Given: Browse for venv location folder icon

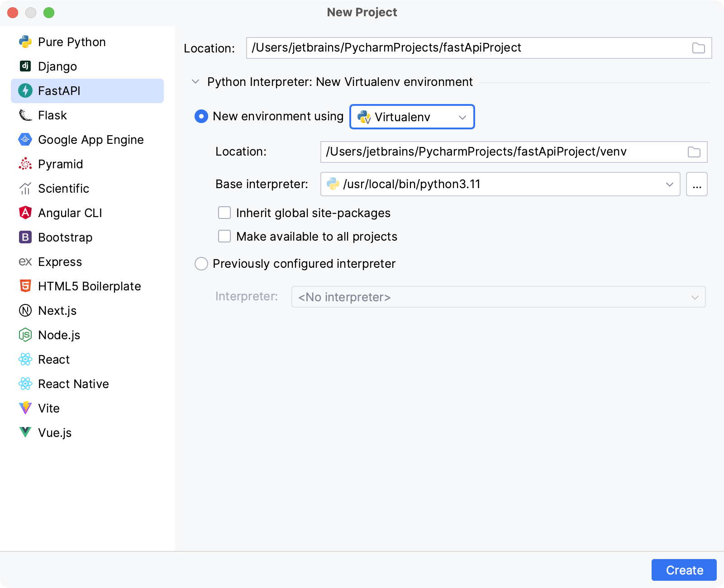Looking at the screenshot, I should tap(694, 152).
